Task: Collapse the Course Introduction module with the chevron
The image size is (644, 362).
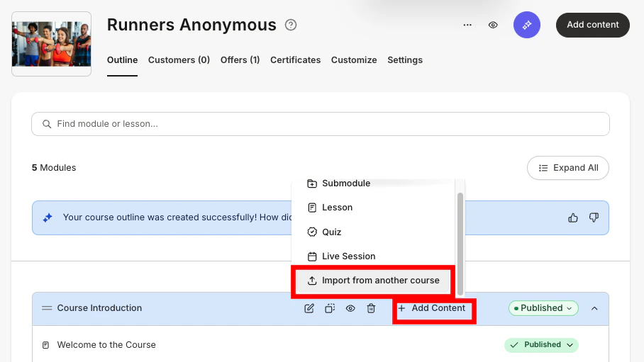Action: [594, 308]
